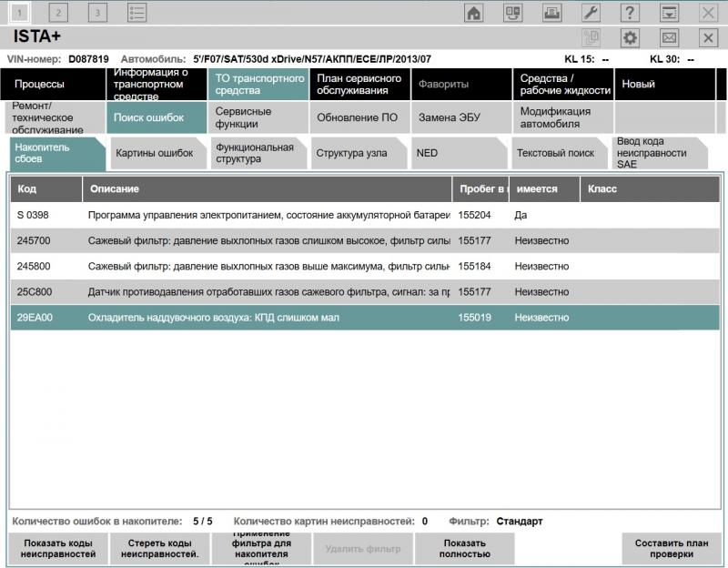Sort by имеется column header
This screenshot has height=568, width=728.
pyautogui.click(x=544, y=189)
